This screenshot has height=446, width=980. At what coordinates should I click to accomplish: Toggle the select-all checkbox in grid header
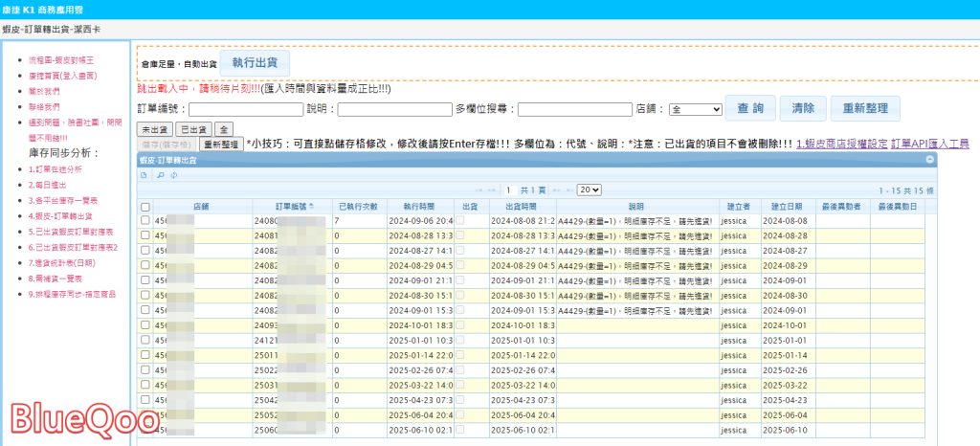click(x=145, y=207)
